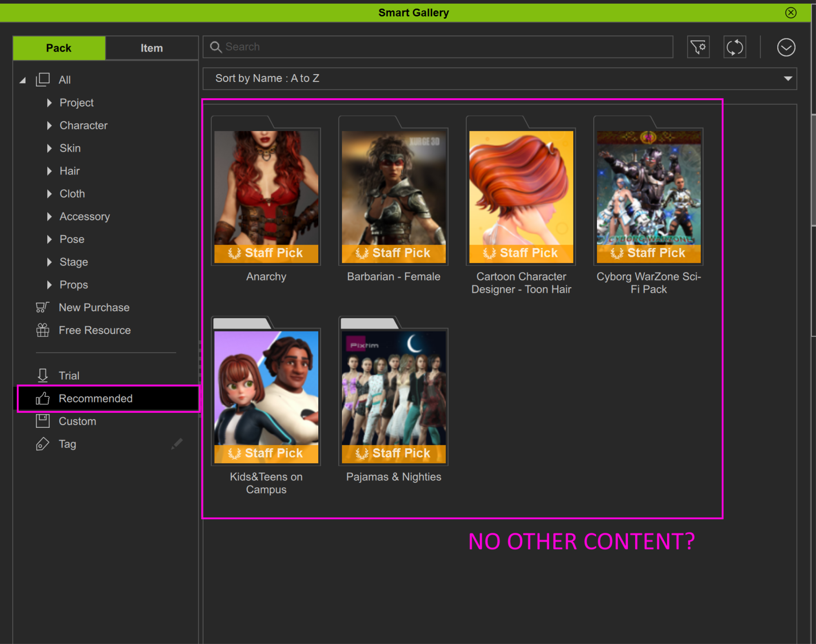
Task: Click the All category icon
Action: 43,80
